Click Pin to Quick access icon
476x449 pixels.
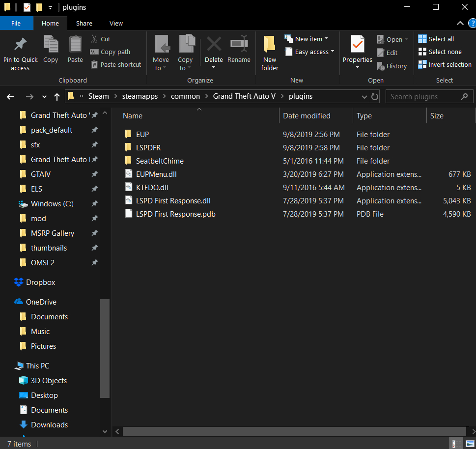[20, 44]
